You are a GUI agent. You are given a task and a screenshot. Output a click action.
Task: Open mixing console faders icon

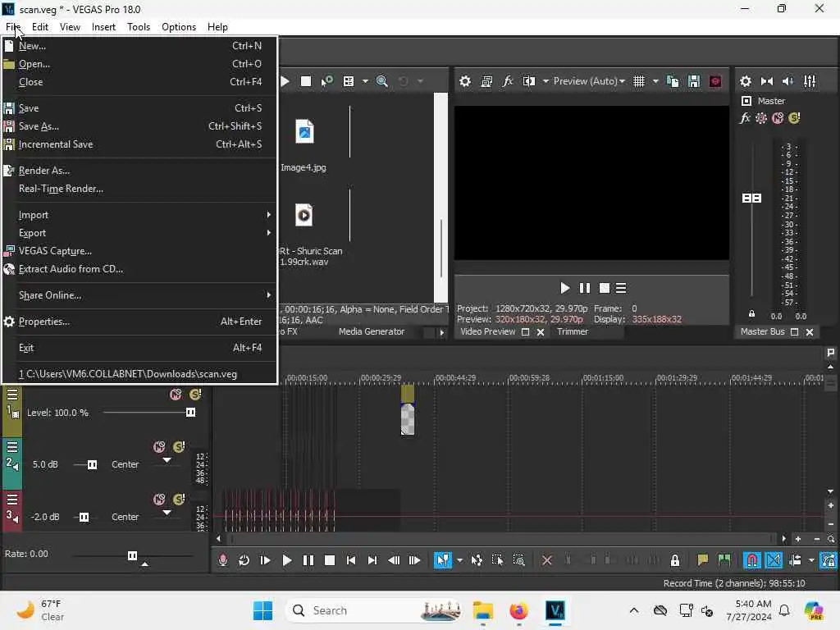click(810, 81)
